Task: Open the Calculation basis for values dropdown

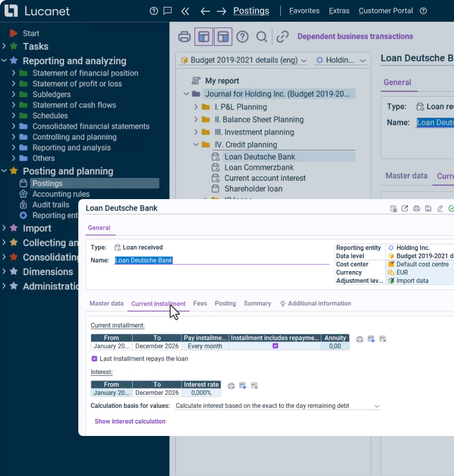Action: coord(277,406)
